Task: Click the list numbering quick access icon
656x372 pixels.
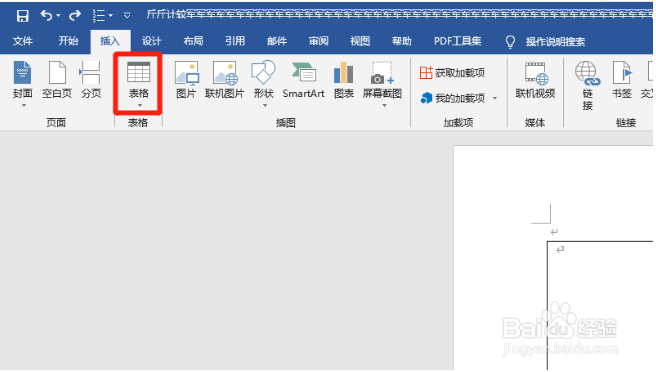Action: [x=99, y=16]
